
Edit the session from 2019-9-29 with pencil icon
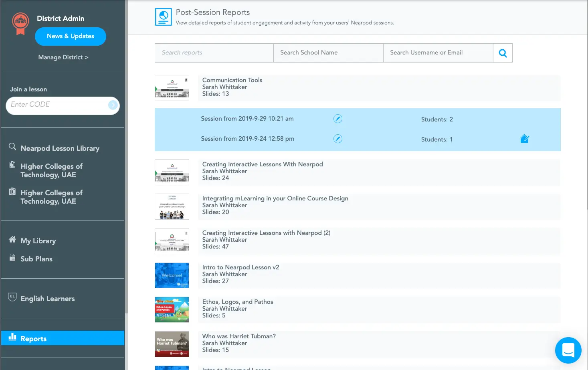[x=338, y=118]
